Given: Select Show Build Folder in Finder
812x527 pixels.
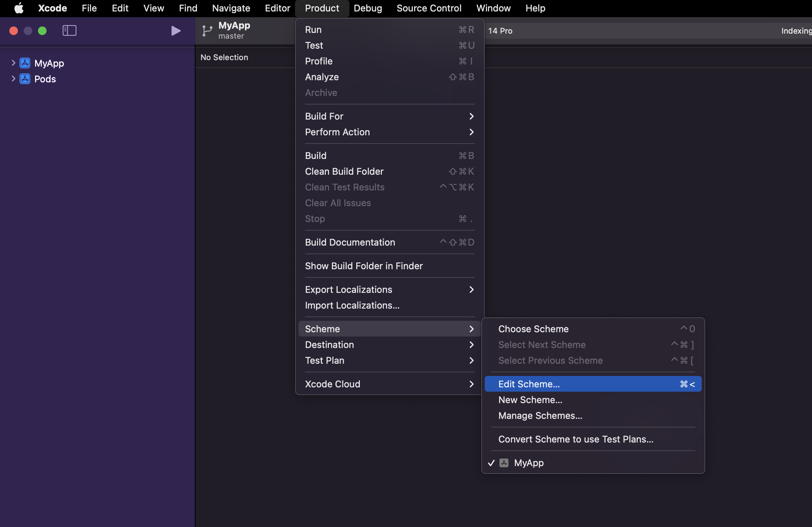Looking at the screenshot, I should click(x=390, y=266).
